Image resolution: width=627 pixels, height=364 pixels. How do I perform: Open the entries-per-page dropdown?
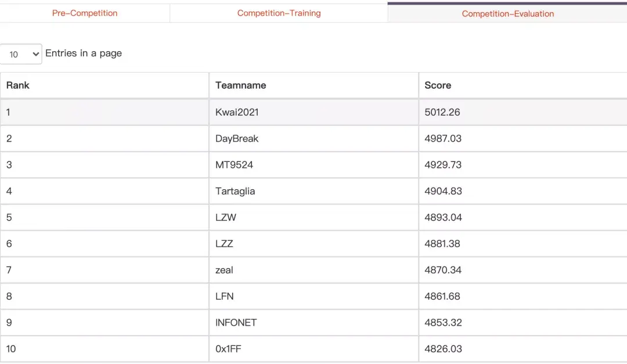[x=21, y=54]
